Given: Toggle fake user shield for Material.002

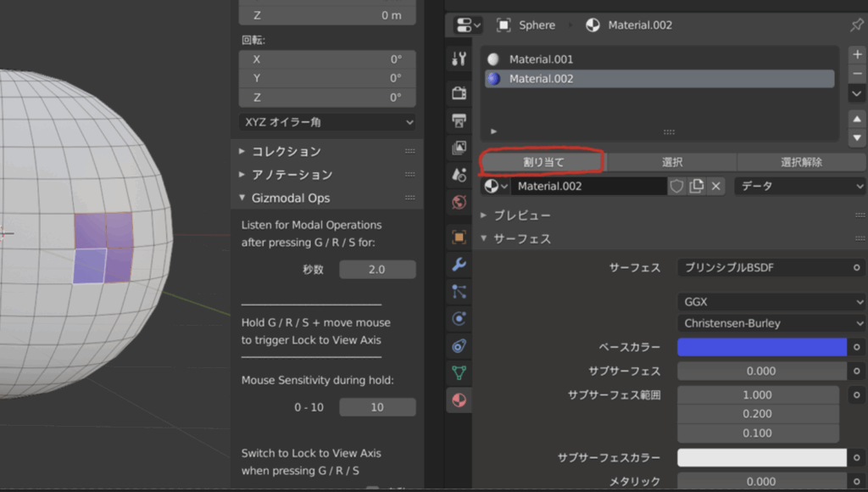Looking at the screenshot, I should [676, 186].
